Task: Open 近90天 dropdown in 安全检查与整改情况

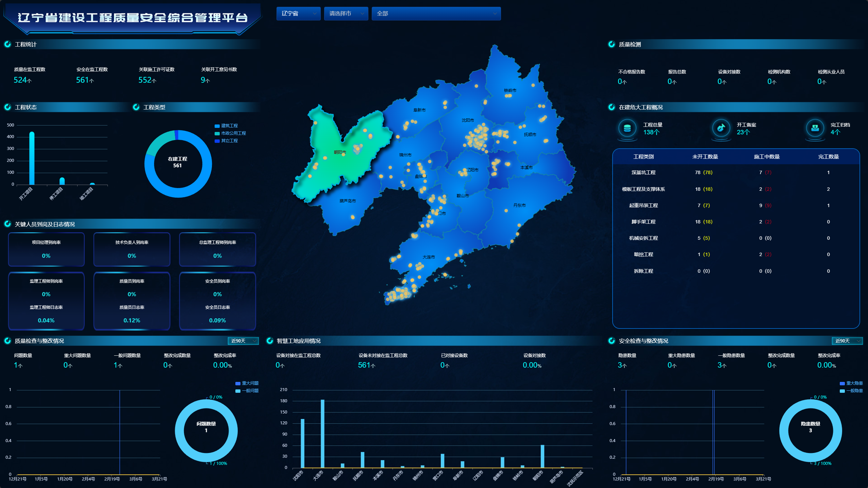Action: 847,341
